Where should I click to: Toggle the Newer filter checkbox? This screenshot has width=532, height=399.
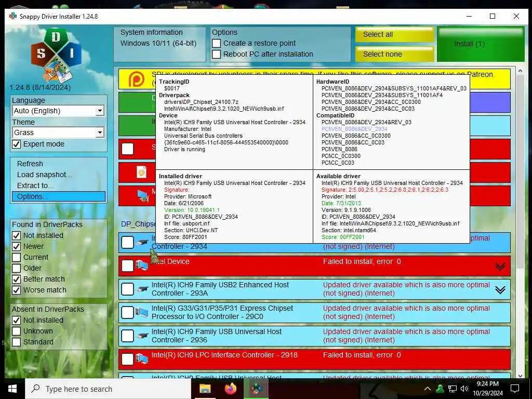tap(16, 246)
